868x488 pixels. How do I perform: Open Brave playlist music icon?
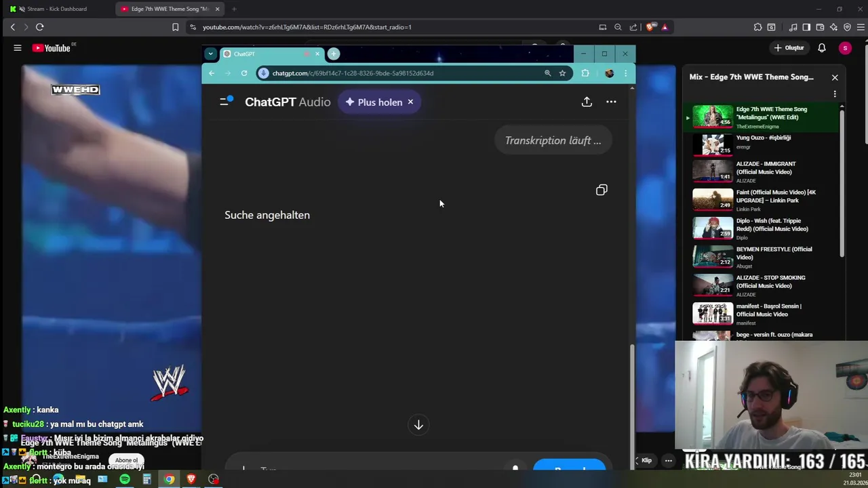pos(793,27)
